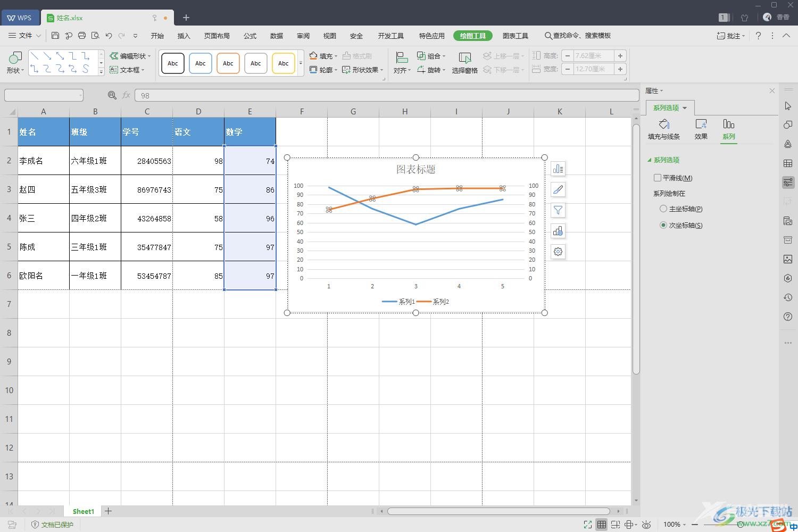Click the zoom magnifier icon beside formula bar
Screen dimensions: 798x532
coord(112,95)
